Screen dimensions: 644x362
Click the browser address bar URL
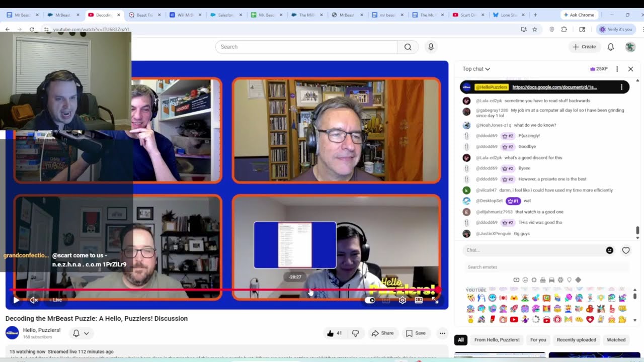(91, 30)
